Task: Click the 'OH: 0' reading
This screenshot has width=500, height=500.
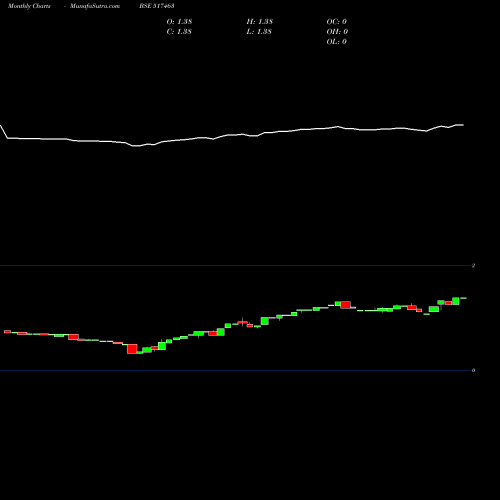Action: click(x=337, y=31)
